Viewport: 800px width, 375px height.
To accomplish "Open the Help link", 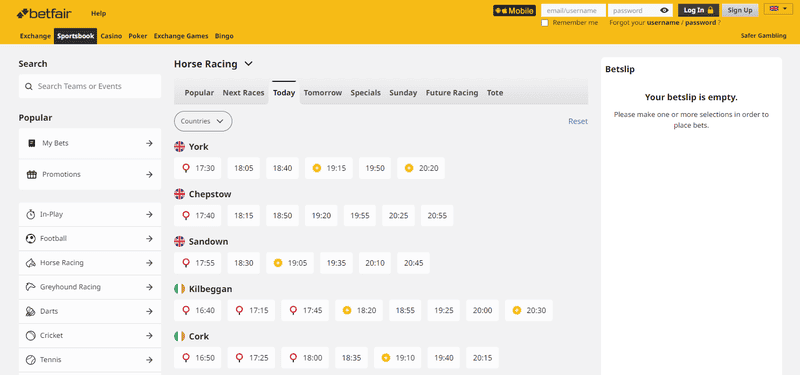I will (x=98, y=13).
